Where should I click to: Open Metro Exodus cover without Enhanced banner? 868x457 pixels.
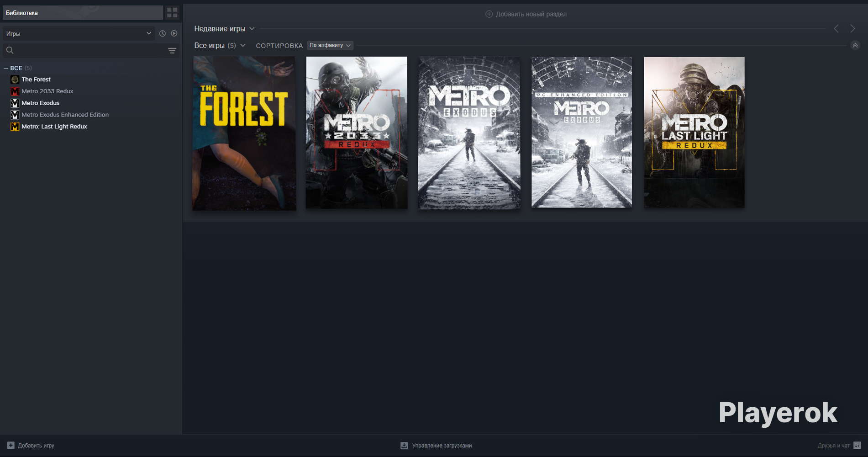pyautogui.click(x=469, y=133)
